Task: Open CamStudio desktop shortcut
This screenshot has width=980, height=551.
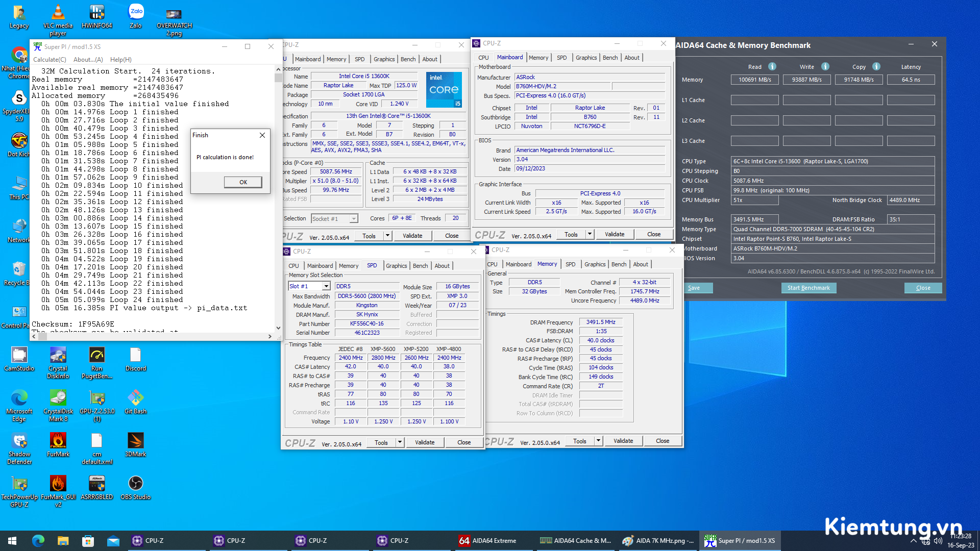Action: click(x=19, y=359)
